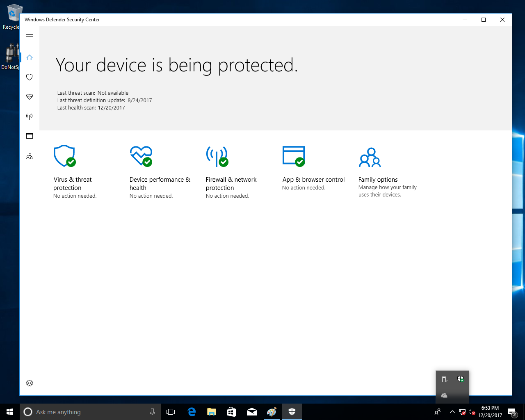Image resolution: width=525 pixels, height=420 pixels.
Task: Minimize the Windows Defender Security Center window
Action: tap(465, 20)
